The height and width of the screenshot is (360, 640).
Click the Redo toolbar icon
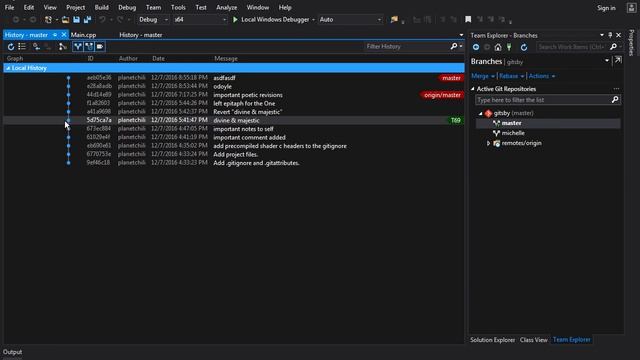[x=120, y=20]
